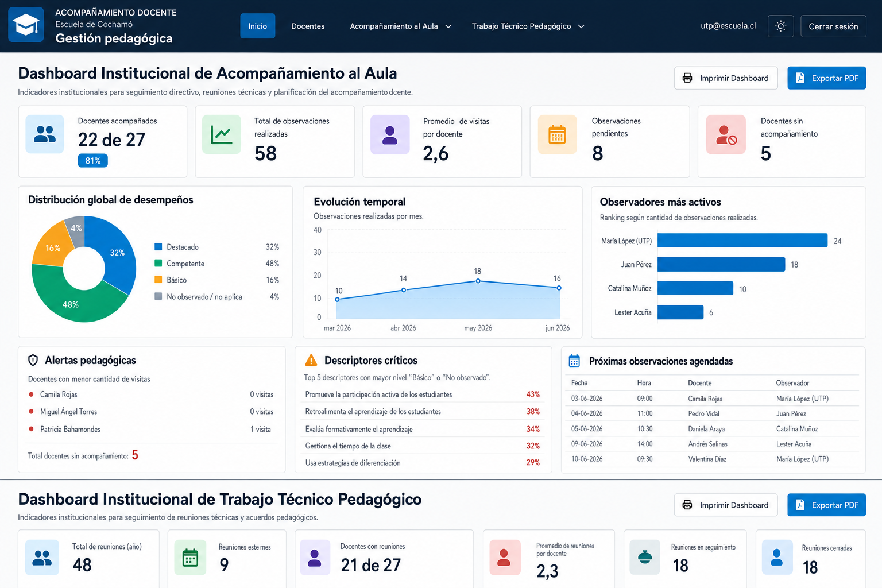The height and width of the screenshot is (588, 882).
Task: Click the lower Exportar PDF button
Action: pos(826,505)
